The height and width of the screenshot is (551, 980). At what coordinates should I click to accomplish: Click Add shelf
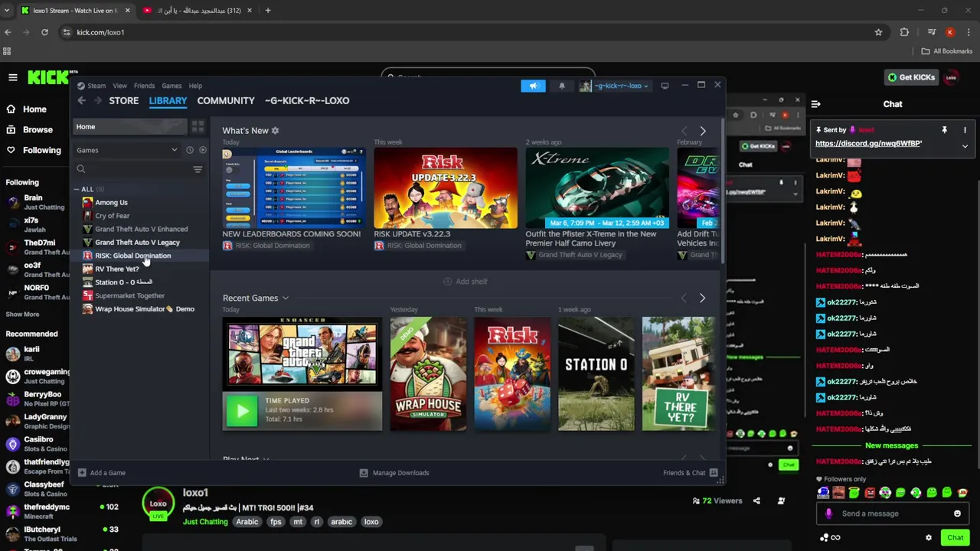point(465,282)
